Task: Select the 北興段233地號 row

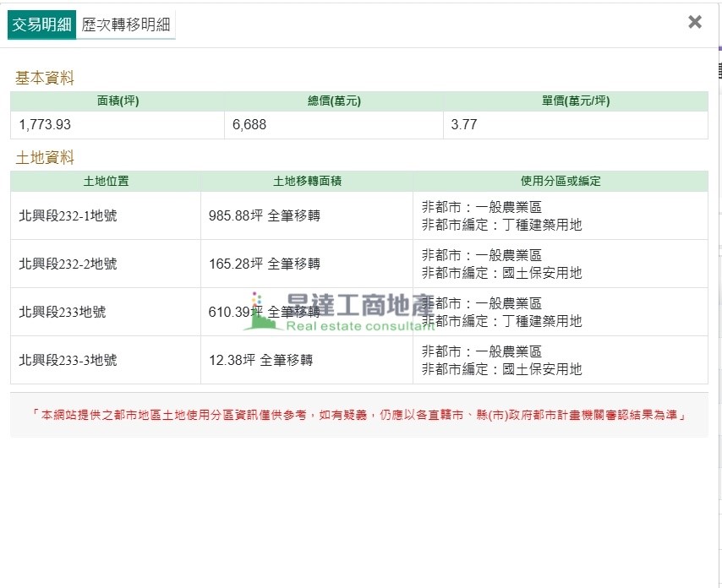Action: (63, 312)
